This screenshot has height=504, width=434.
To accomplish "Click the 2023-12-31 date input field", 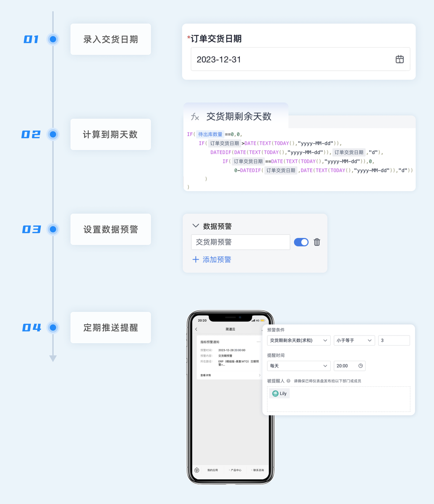I will [x=300, y=59].
